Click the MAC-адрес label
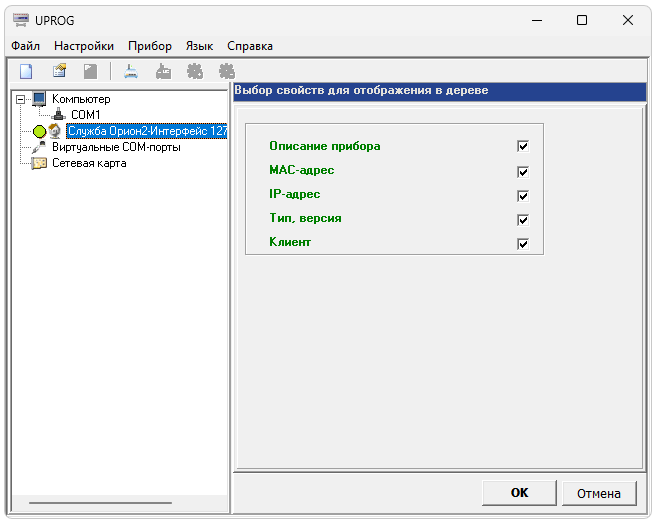The height and width of the screenshot is (525, 653). [x=302, y=170]
